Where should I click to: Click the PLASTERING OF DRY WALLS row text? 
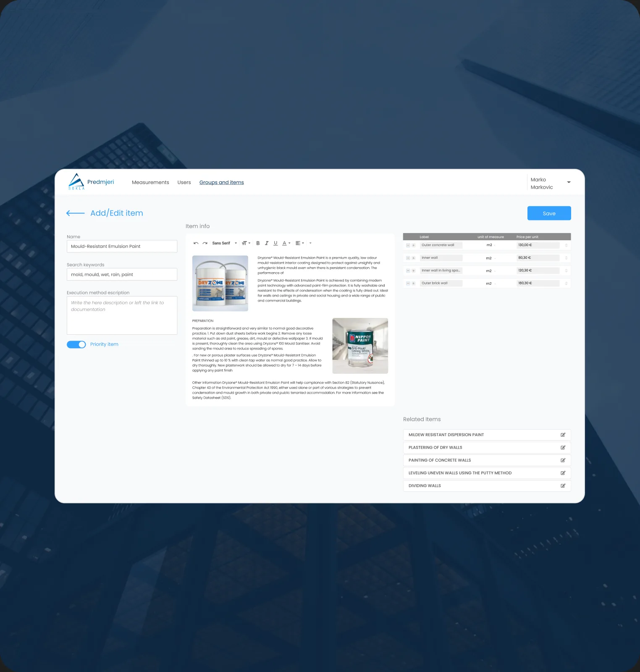click(x=435, y=448)
